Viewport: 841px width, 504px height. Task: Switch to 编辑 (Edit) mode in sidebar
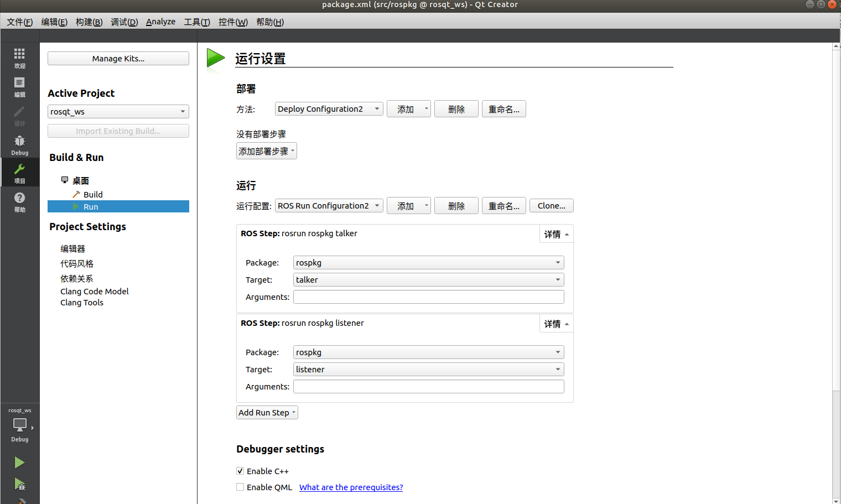(x=19, y=87)
